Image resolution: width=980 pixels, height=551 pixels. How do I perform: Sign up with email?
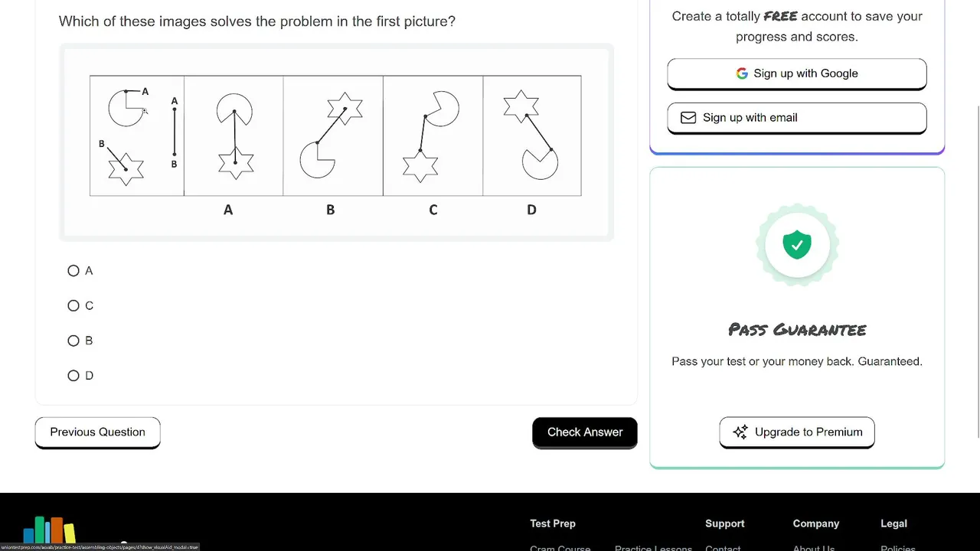click(x=797, y=118)
